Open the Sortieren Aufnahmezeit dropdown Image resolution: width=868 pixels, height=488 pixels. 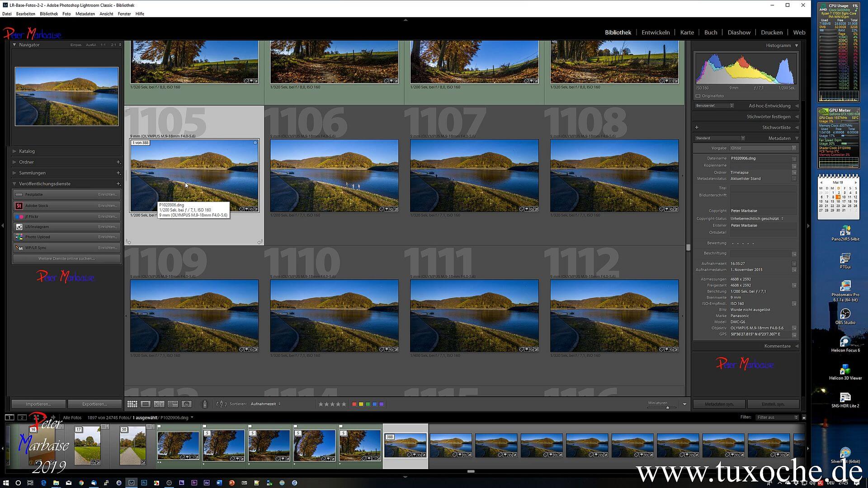click(266, 404)
